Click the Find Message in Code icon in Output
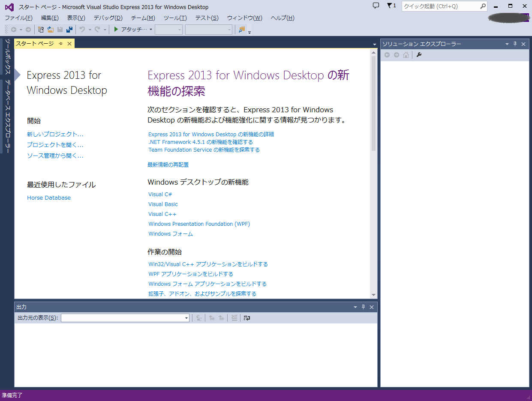This screenshot has height=401, width=532. (x=199, y=318)
